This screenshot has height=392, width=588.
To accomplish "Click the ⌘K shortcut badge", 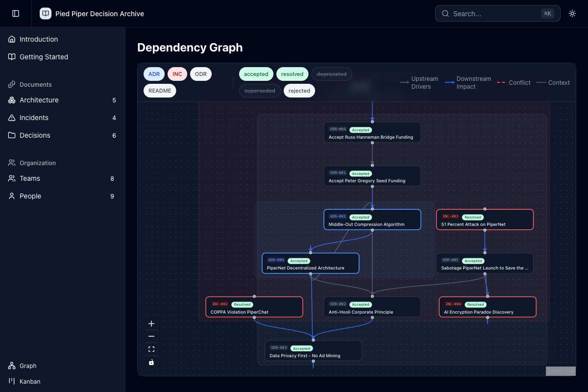I will pyautogui.click(x=547, y=14).
